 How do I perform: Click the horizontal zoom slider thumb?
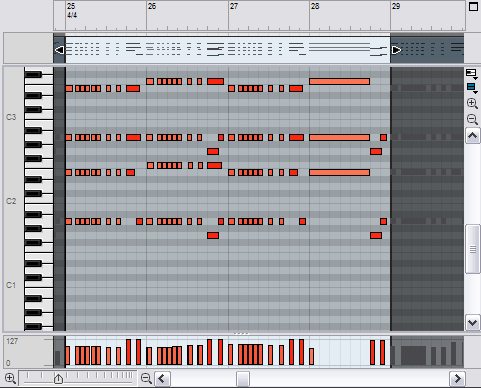(x=58, y=379)
